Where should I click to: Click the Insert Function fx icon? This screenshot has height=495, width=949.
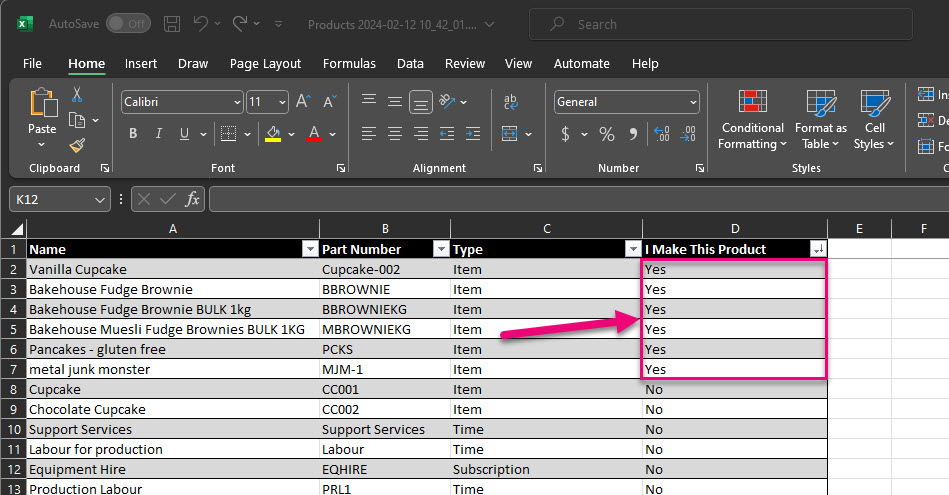click(x=193, y=200)
